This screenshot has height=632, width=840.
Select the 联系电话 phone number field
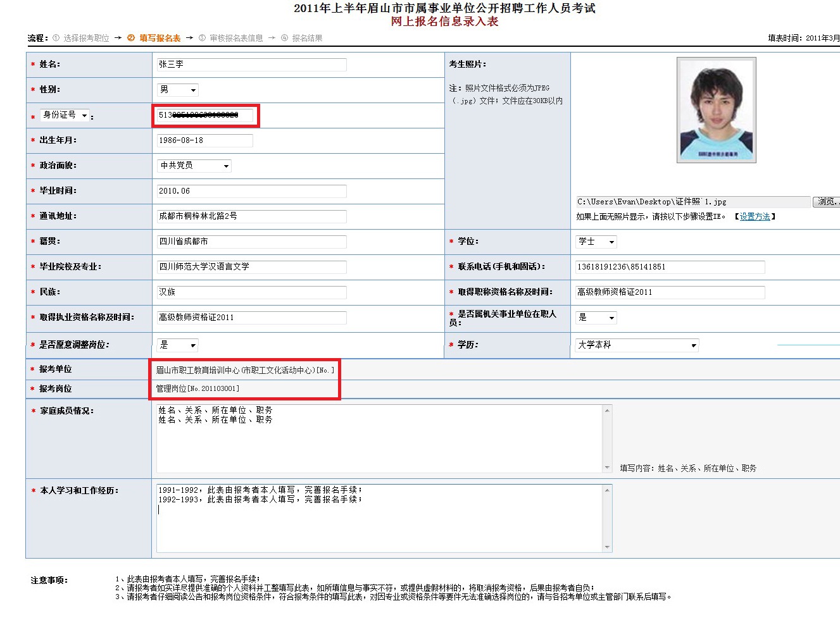coord(669,267)
